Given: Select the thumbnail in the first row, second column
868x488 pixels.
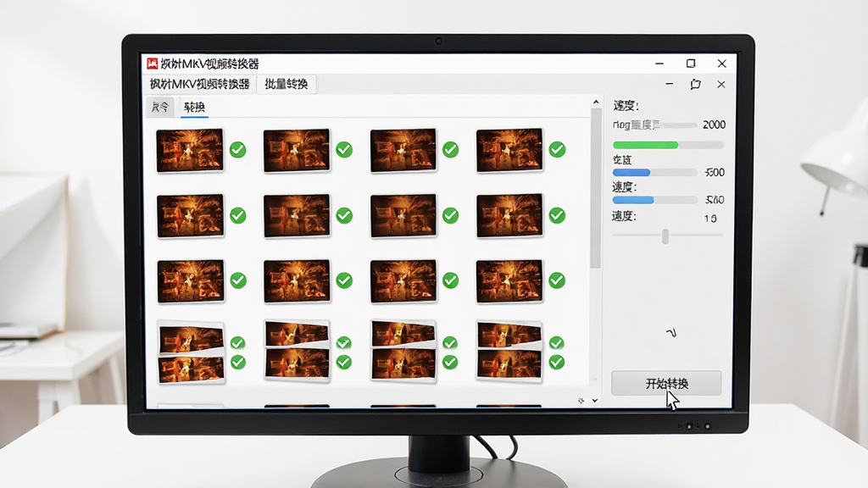Looking at the screenshot, I should (x=297, y=151).
